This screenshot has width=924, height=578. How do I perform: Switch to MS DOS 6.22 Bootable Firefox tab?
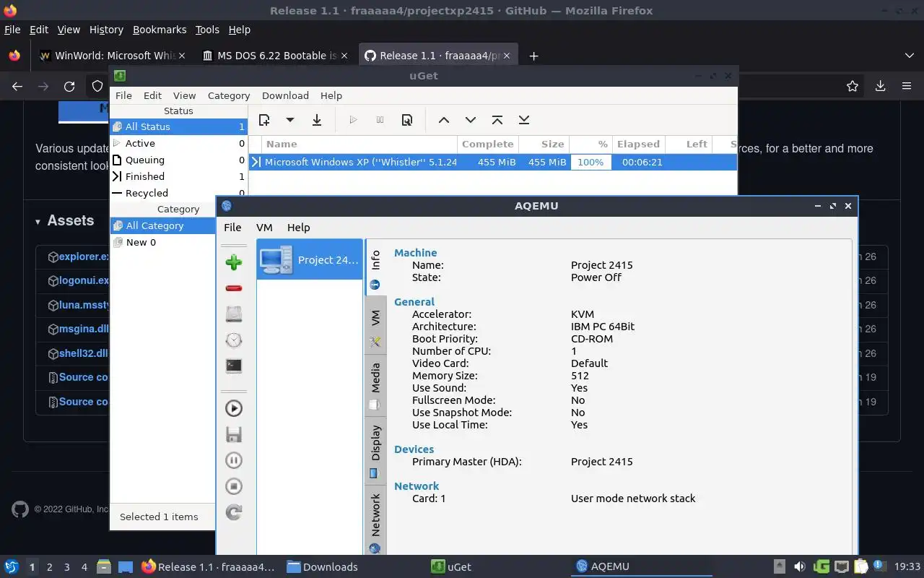(x=276, y=56)
